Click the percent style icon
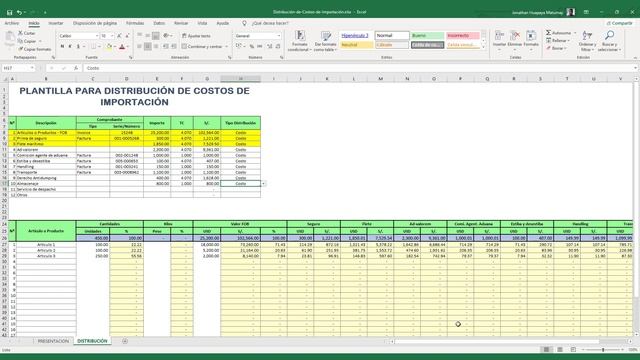Image resolution: width=640 pixels, height=360 pixels. click(252, 47)
